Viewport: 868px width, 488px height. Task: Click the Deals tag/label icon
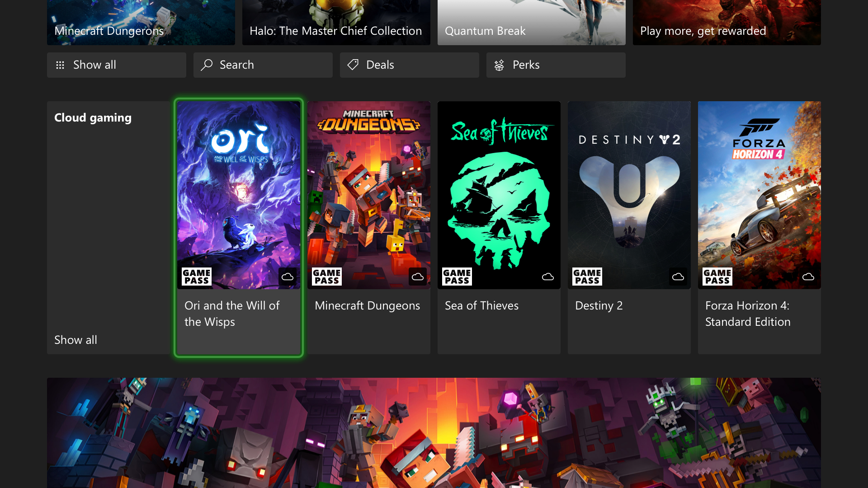[354, 64]
